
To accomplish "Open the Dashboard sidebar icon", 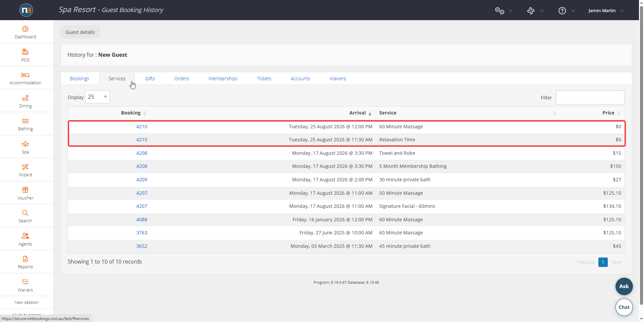I will pos(25,29).
